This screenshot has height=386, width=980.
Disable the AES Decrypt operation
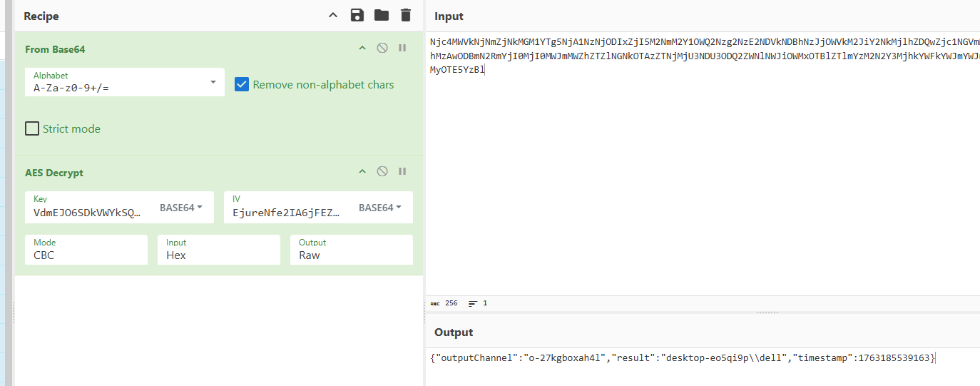(x=382, y=171)
